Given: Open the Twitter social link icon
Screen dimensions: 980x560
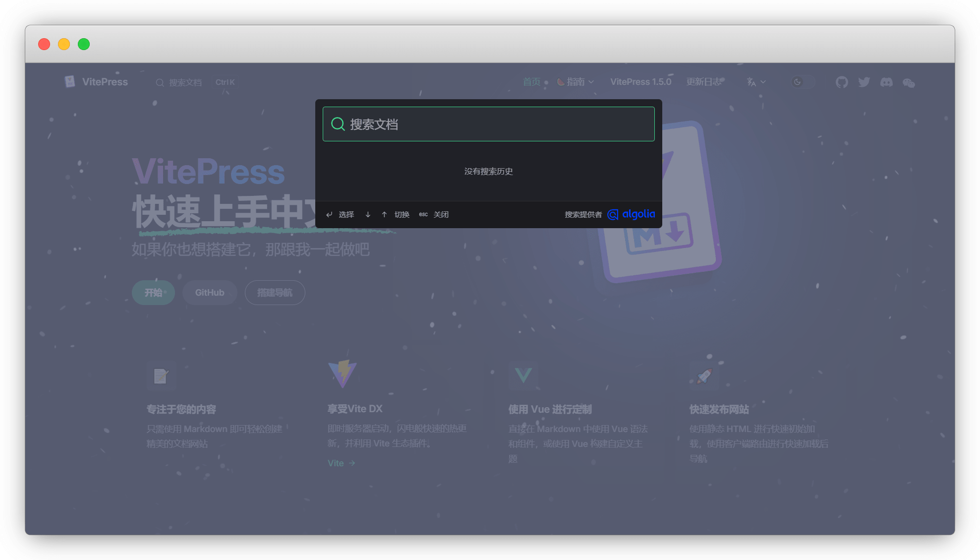Looking at the screenshot, I should click(864, 82).
